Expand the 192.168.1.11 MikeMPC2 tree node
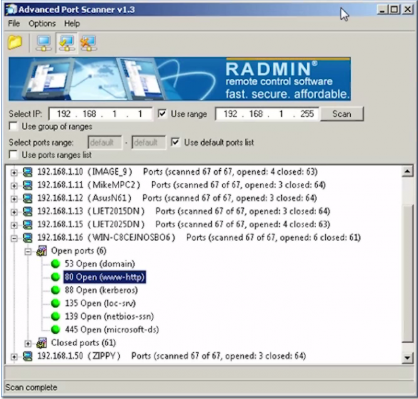 click(14, 185)
